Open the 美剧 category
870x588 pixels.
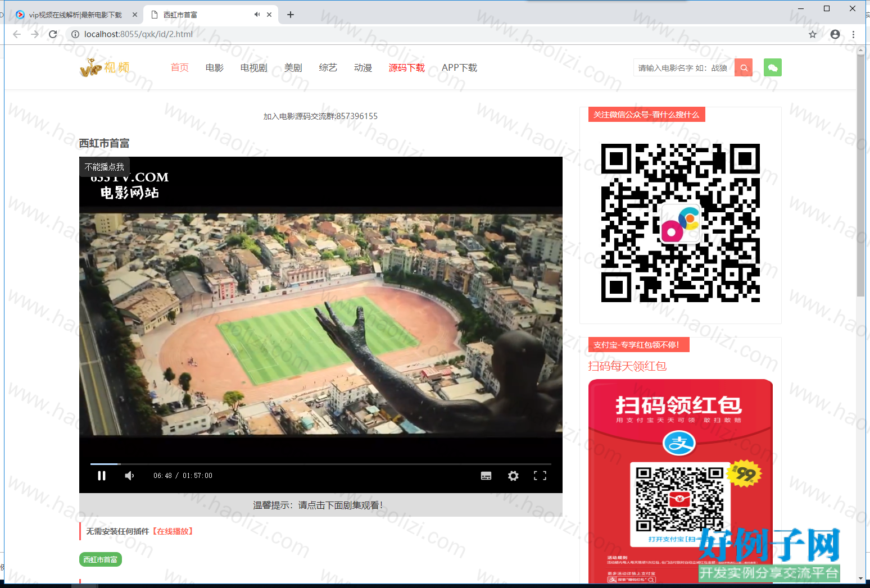[x=293, y=67]
